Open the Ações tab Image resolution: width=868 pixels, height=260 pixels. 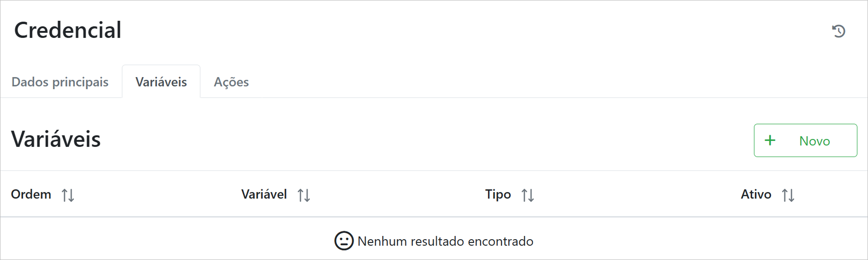(x=231, y=82)
